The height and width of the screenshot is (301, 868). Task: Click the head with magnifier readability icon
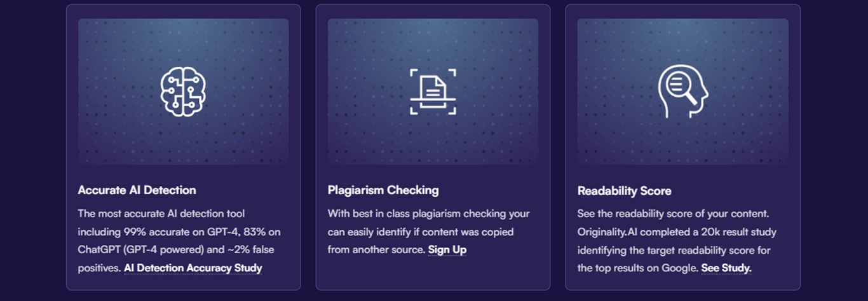[x=682, y=92]
